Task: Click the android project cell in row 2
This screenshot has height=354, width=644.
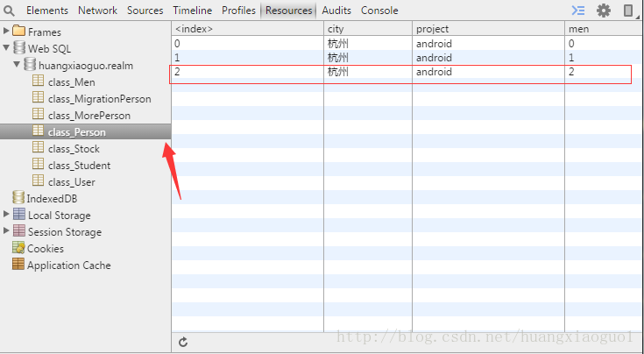Action: 489,72
